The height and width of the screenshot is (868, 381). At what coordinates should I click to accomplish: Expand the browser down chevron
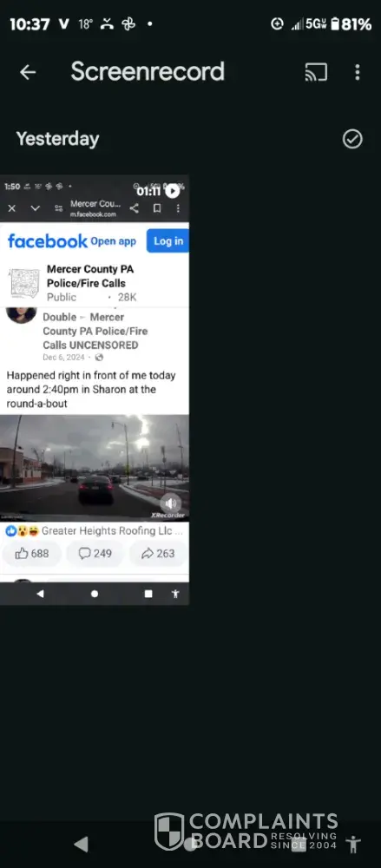[x=35, y=208]
